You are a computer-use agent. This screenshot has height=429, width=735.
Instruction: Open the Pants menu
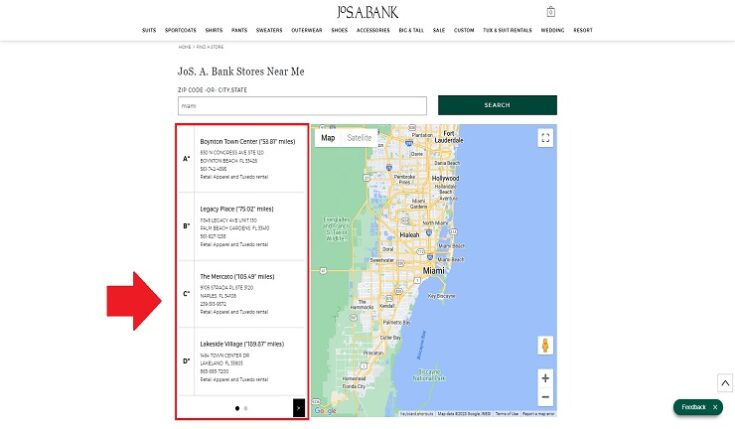239,30
